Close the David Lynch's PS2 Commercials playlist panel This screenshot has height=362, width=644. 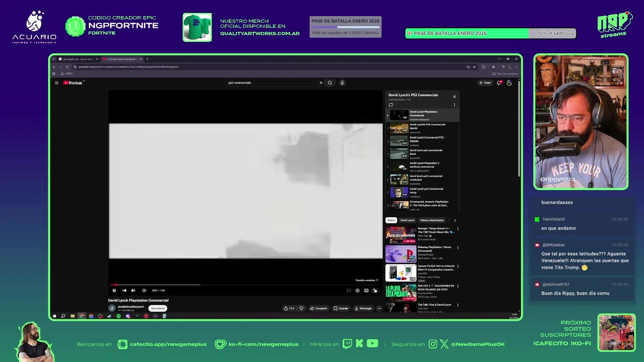point(454,97)
